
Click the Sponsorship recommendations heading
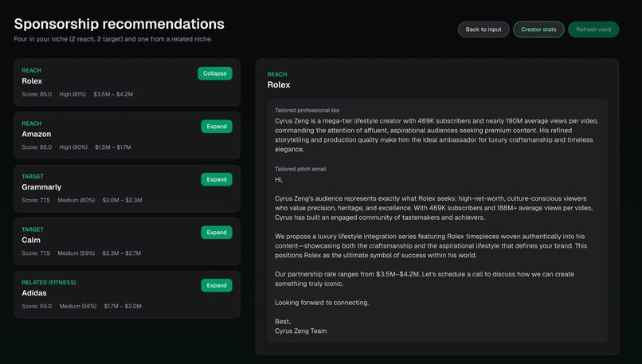tap(119, 24)
